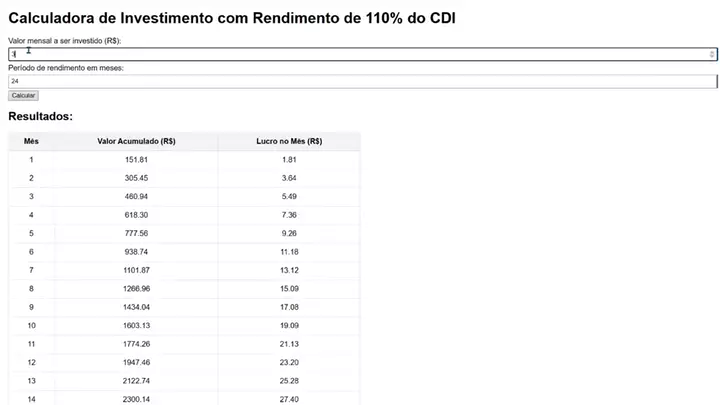Click the 'Lucro no Mês (R$)' column header
The height and width of the screenshot is (405, 720).
[289, 142]
